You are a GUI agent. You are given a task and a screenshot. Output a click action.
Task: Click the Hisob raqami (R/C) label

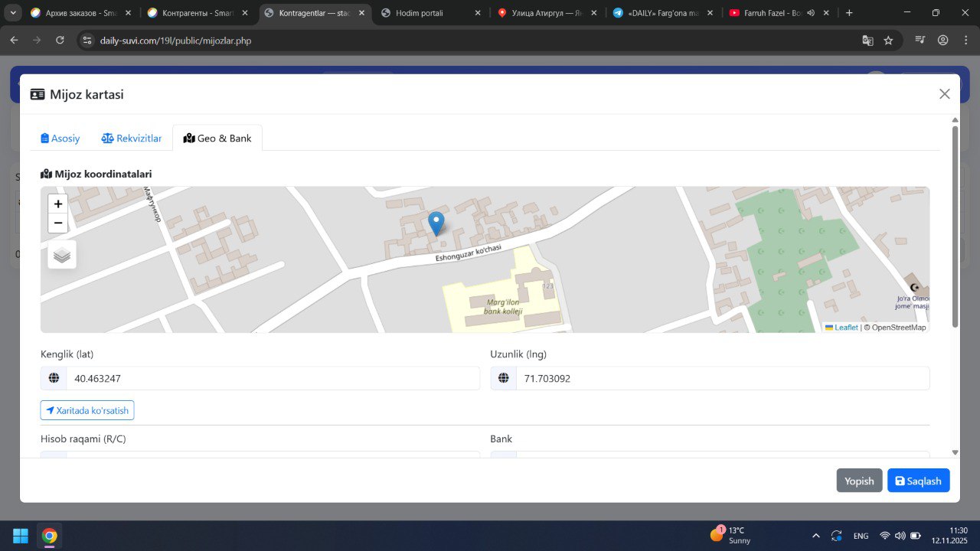[x=83, y=439]
